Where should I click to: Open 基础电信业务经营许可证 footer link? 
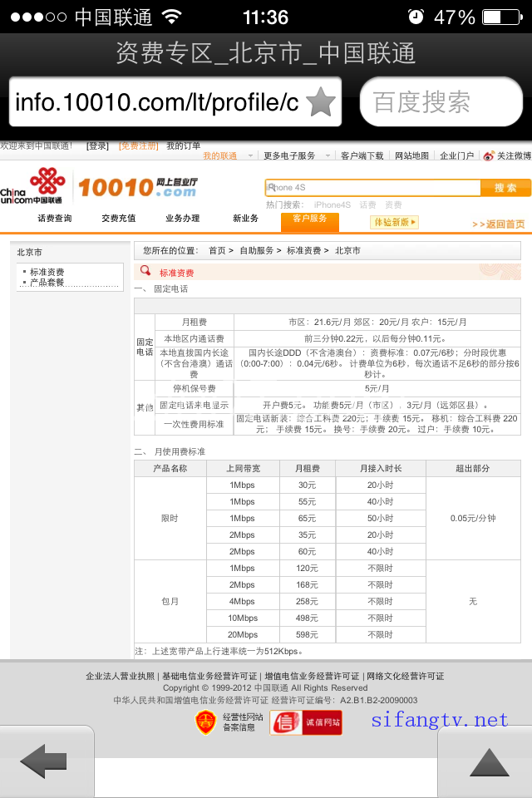click(209, 676)
